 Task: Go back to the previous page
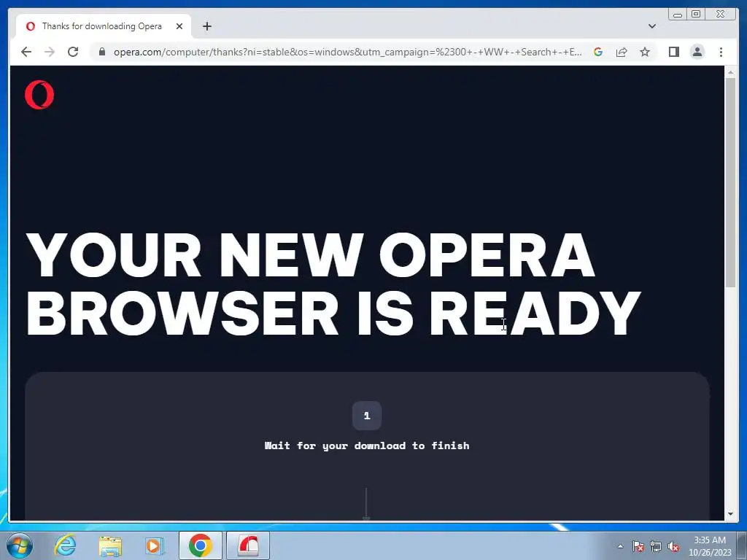pos(26,52)
